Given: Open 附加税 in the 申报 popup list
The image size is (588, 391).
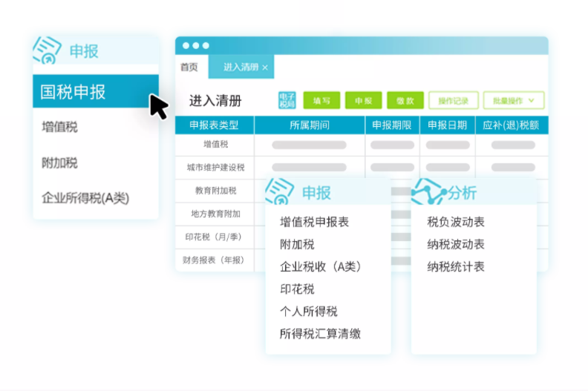Looking at the screenshot, I should coord(297,244).
